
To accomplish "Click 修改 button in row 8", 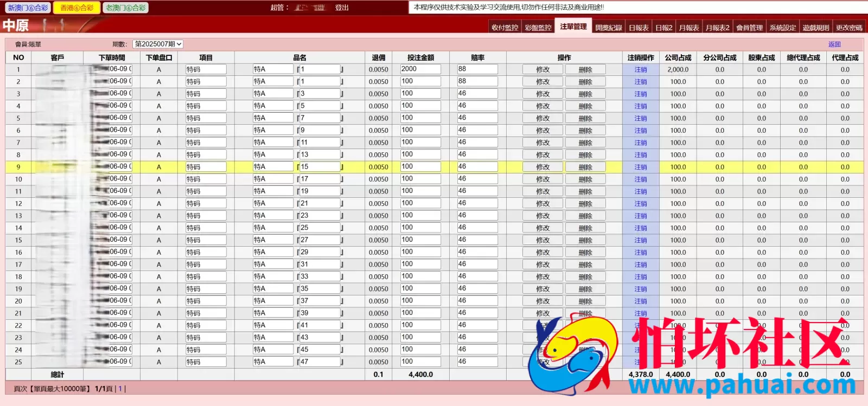I will [543, 155].
